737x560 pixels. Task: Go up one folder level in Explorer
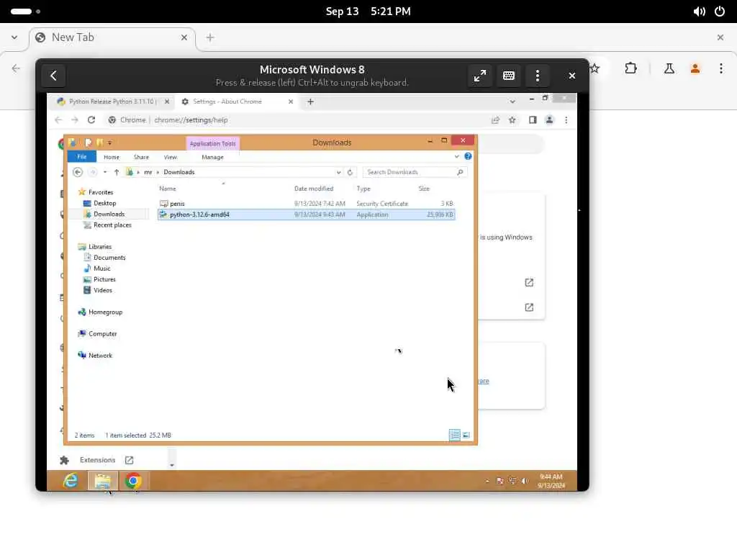(x=117, y=172)
